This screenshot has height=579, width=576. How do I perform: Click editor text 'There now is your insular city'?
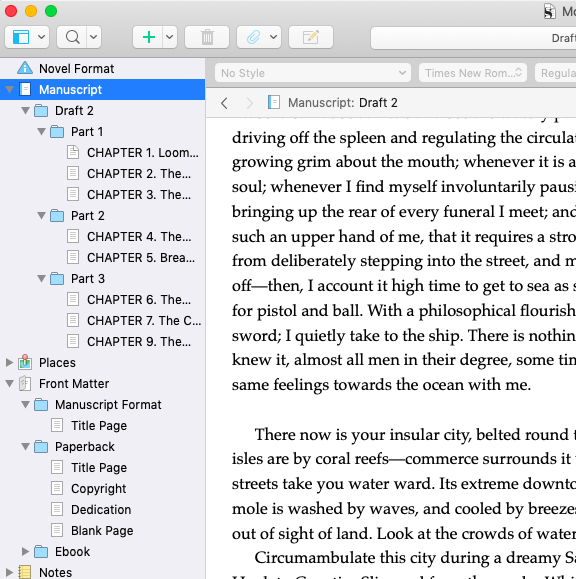coord(363,434)
